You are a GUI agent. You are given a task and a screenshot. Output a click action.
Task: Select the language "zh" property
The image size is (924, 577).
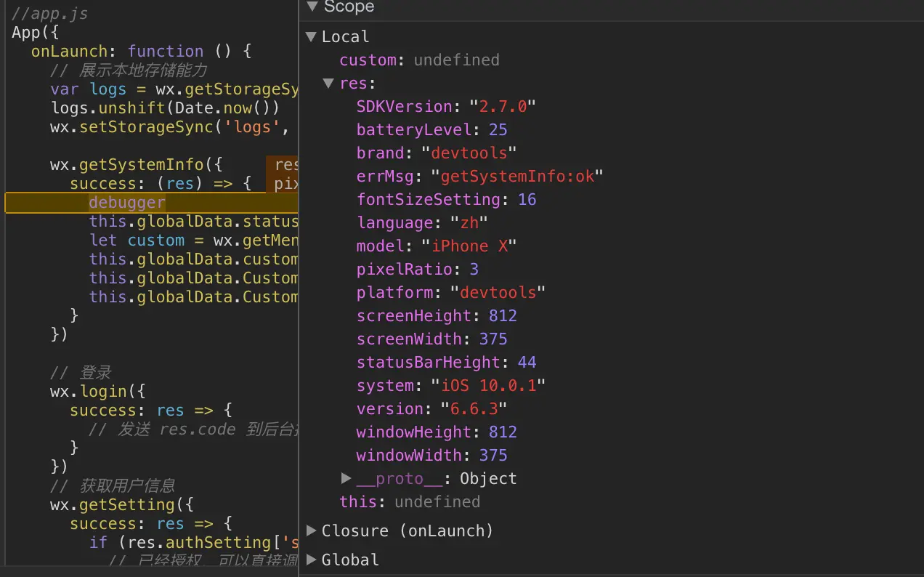click(x=422, y=222)
